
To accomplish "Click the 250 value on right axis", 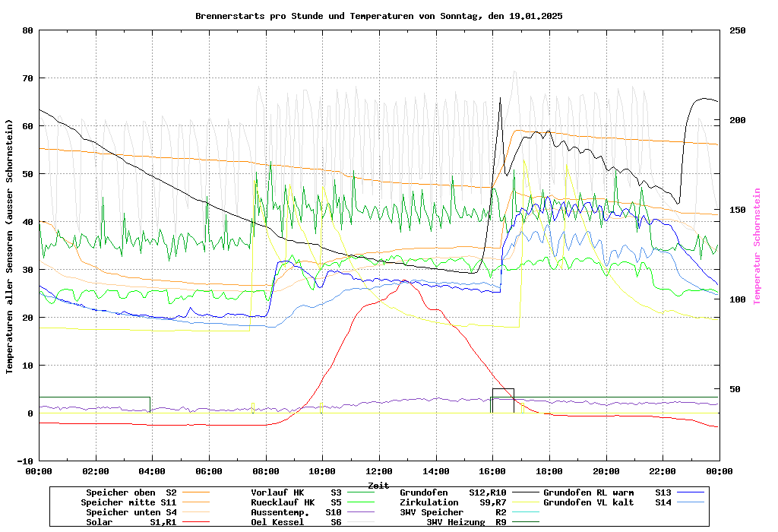I will click(x=738, y=30).
